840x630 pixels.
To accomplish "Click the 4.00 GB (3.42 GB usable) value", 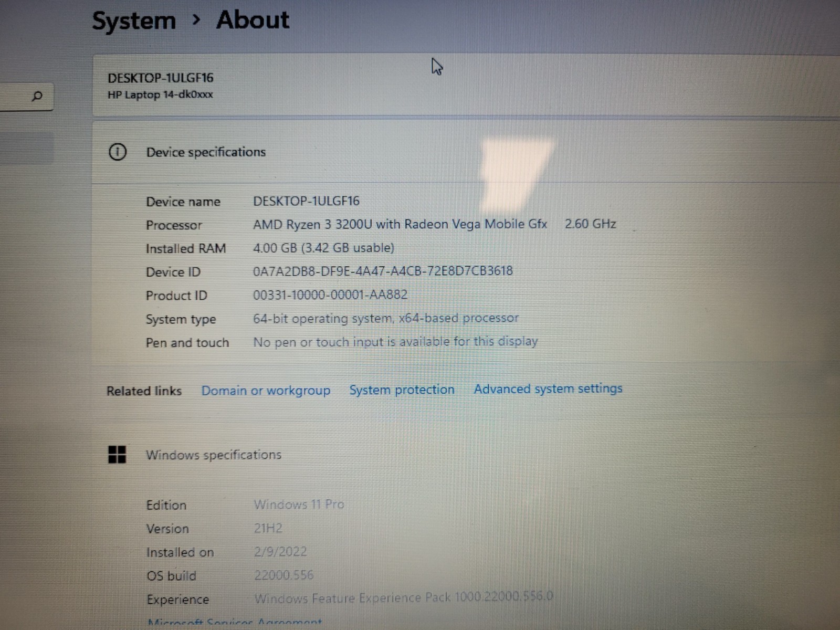I will [323, 248].
